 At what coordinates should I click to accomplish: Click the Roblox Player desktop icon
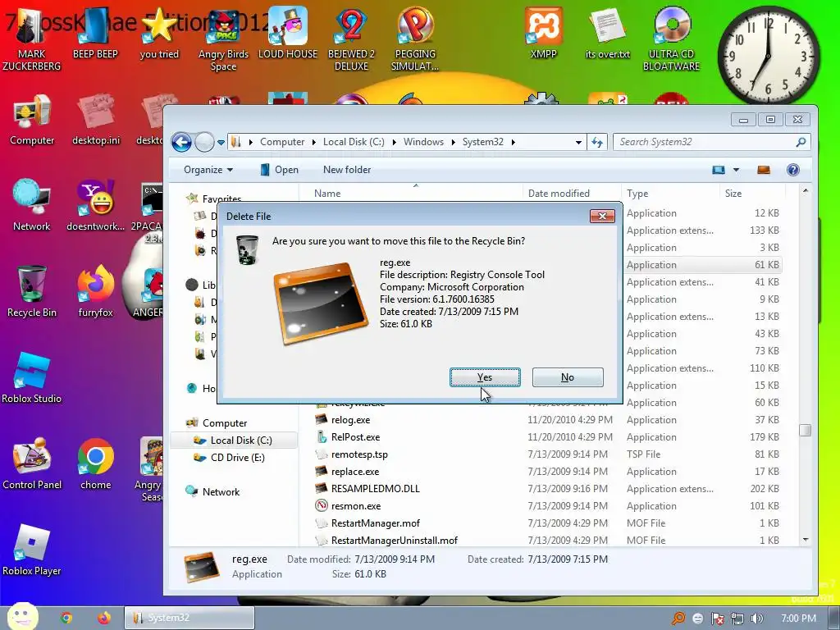32,550
